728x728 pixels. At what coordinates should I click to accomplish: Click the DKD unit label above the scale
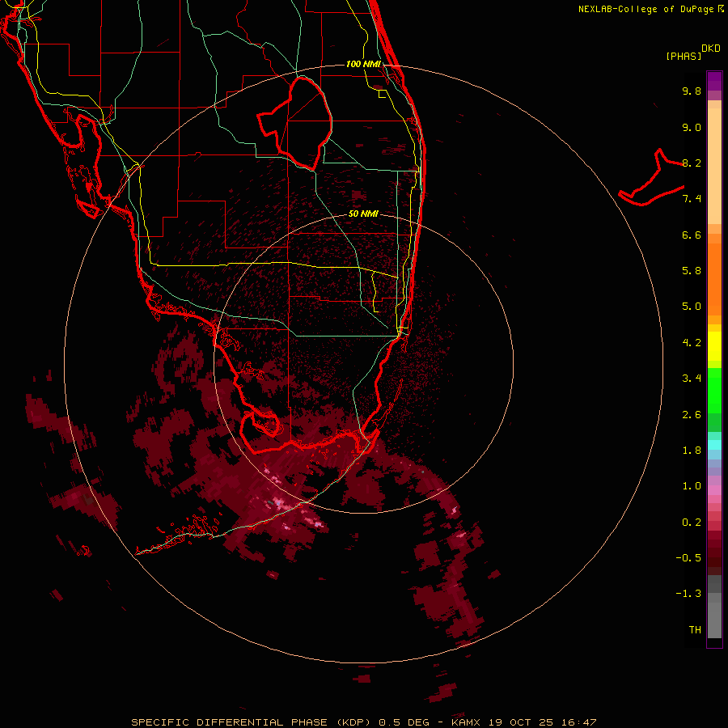[711, 49]
